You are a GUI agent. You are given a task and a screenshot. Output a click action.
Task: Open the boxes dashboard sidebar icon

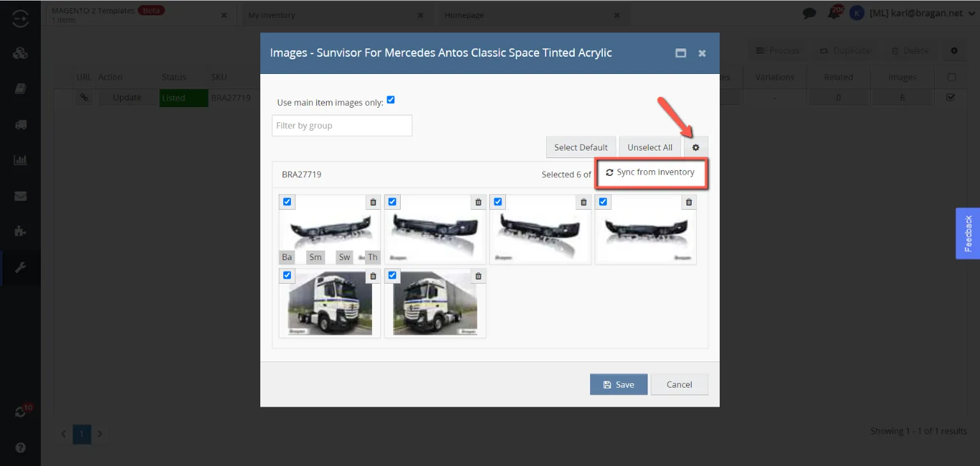tap(20, 53)
